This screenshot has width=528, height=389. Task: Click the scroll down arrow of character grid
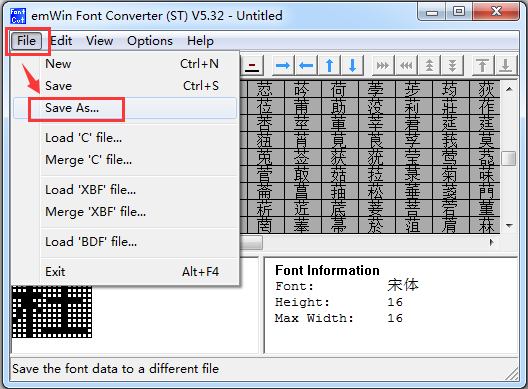(509, 225)
